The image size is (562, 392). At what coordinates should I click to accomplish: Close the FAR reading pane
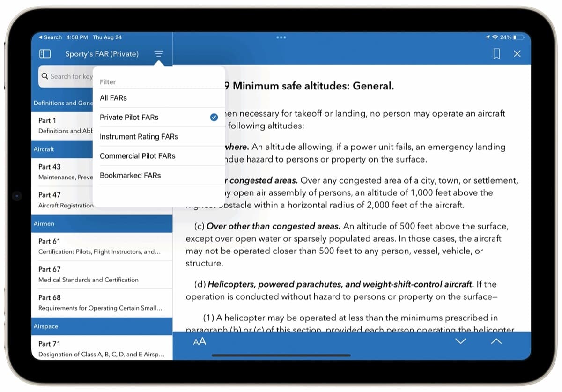[517, 54]
